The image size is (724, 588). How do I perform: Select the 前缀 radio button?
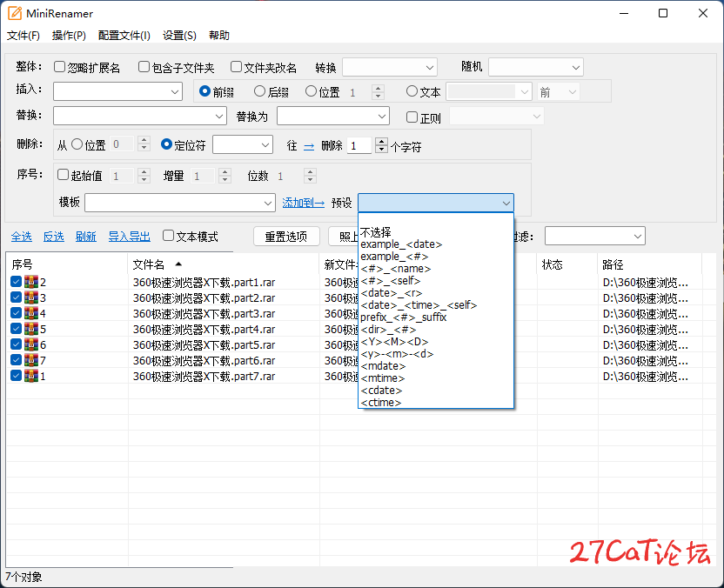coord(205,91)
